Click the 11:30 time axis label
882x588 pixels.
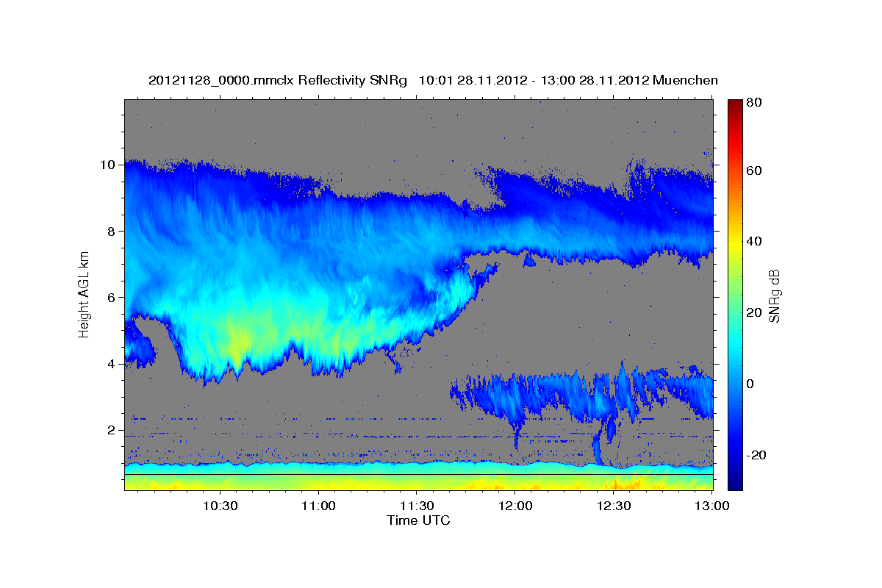click(x=416, y=506)
